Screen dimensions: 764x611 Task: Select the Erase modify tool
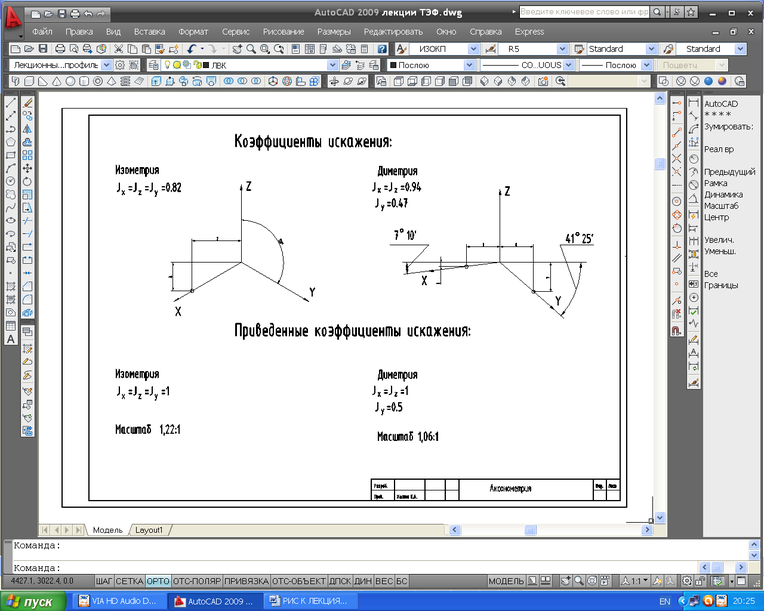pyautogui.click(x=27, y=102)
